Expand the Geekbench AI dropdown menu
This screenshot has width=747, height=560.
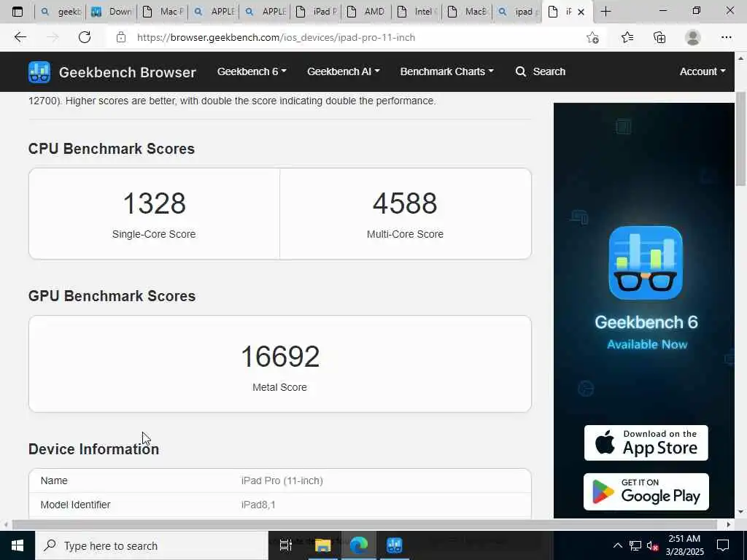click(344, 71)
